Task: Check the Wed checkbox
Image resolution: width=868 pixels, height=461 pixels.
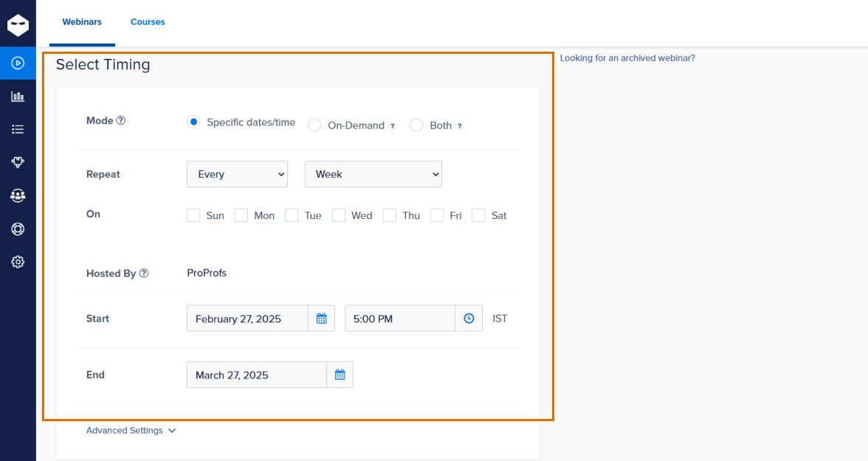Action: [339, 215]
